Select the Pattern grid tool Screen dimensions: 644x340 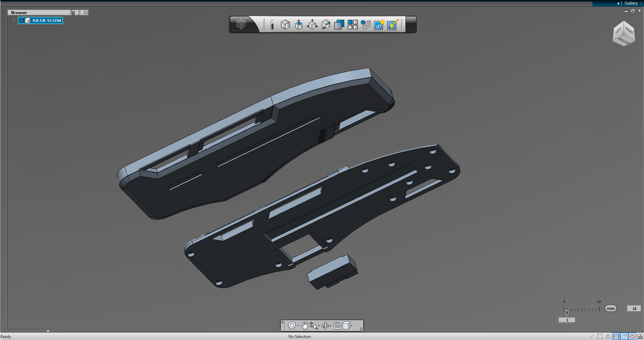(x=353, y=24)
